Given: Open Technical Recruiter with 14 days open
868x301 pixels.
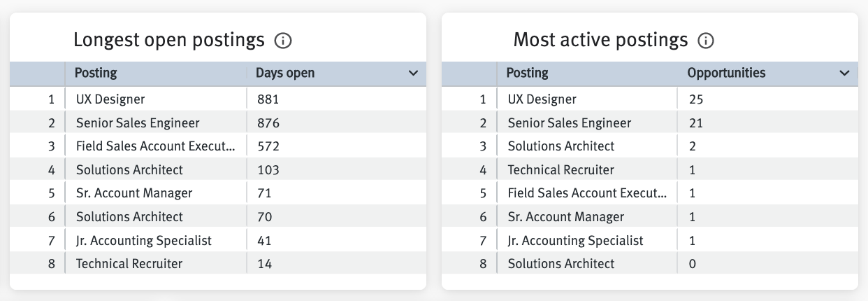Looking at the screenshot, I should tap(129, 264).
